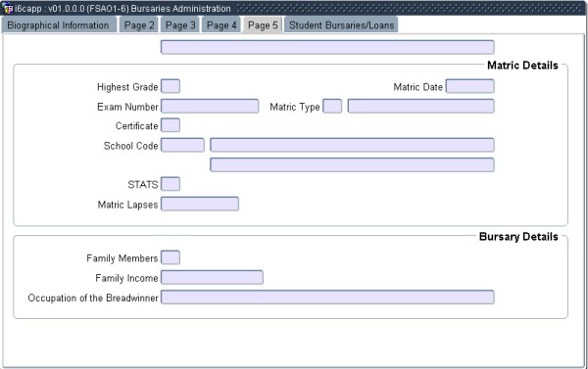
Task: Switch to the Student Bursaries/Loans tab
Action: coord(341,25)
